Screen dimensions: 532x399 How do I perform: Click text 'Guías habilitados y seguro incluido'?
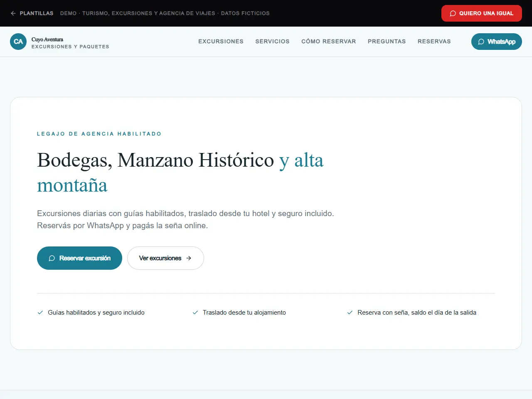pyautogui.click(x=96, y=313)
